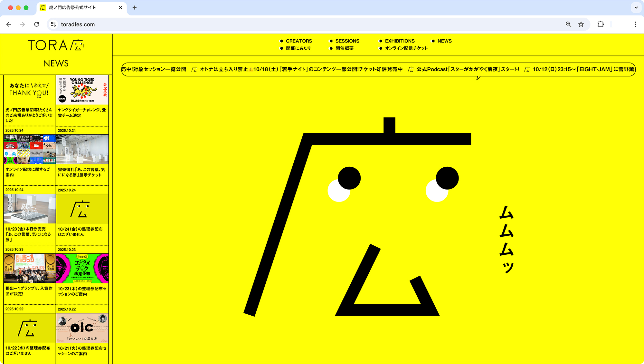Open the EXHIBITIONS navigation link
644x364 pixels.
[400, 41]
